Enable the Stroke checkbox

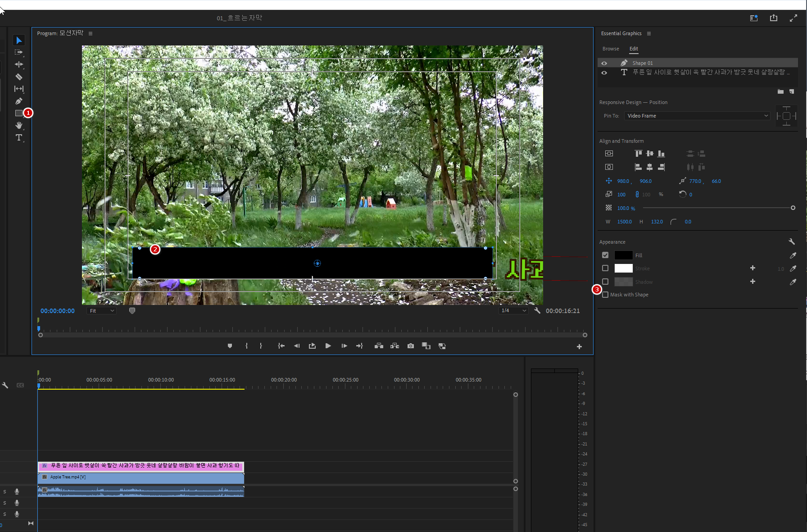click(605, 268)
